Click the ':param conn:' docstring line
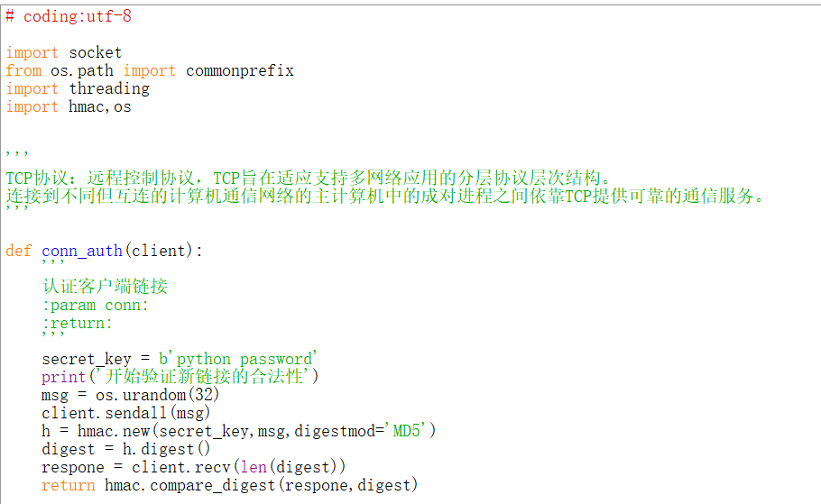Image resolution: width=821 pixels, height=504 pixels. click(x=95, y=305)
